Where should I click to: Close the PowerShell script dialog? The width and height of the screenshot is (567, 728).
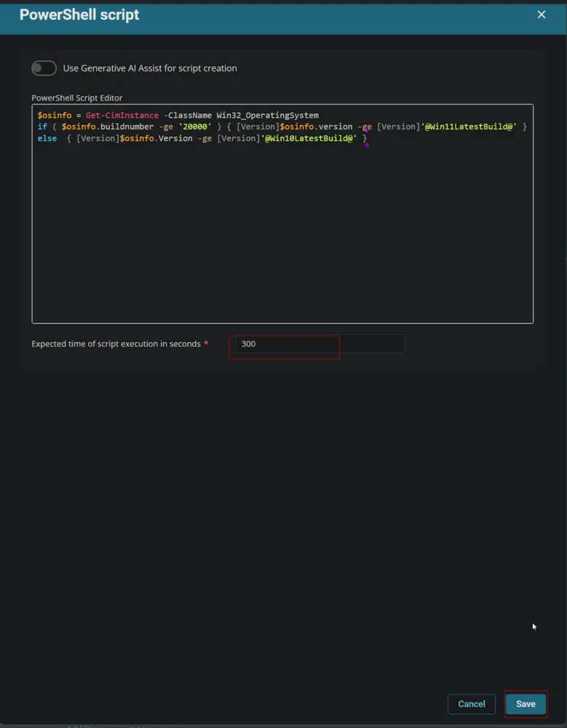tap(541, 15)
